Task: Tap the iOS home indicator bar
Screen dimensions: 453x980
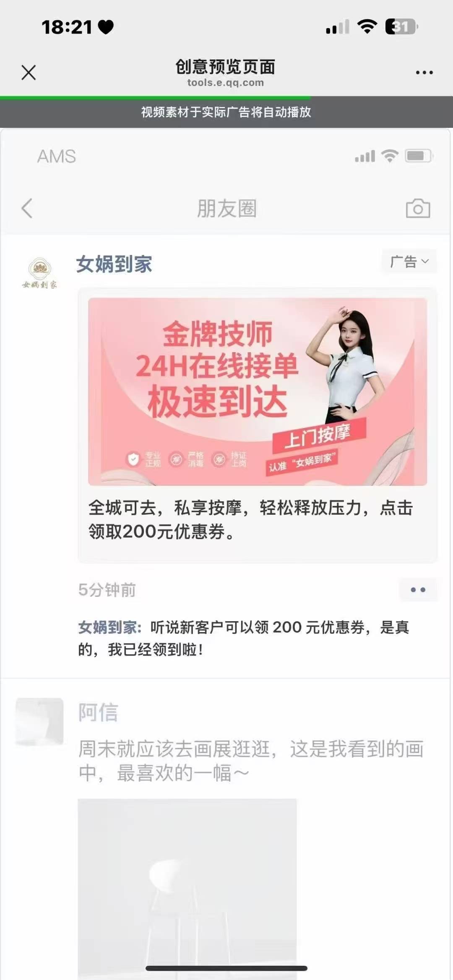Action: (226, 968)
